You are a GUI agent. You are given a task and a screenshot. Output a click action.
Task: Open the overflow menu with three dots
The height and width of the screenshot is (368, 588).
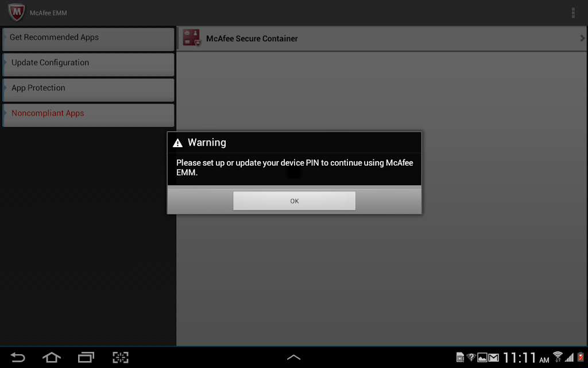pos(573,13)
